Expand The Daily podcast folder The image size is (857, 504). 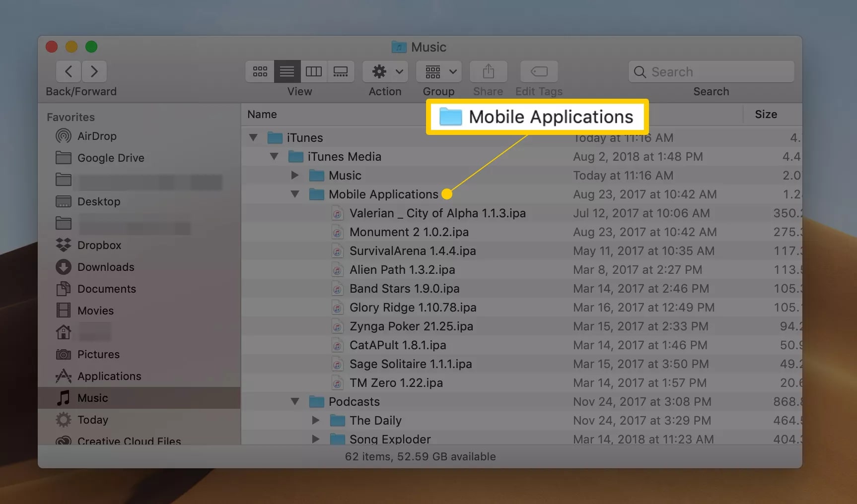click(x=316, y=420)
